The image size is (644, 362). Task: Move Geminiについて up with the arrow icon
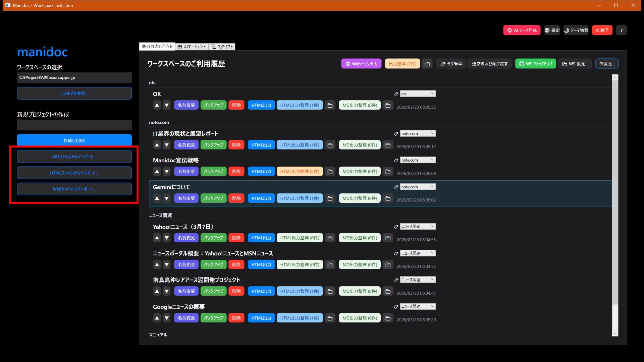(x=157, y=198)
